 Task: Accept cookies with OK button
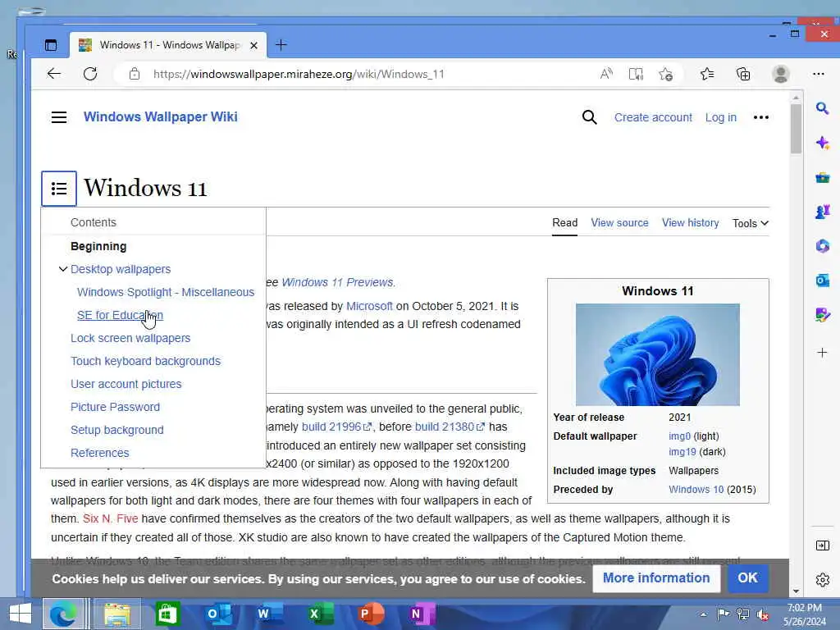(747, 578)
